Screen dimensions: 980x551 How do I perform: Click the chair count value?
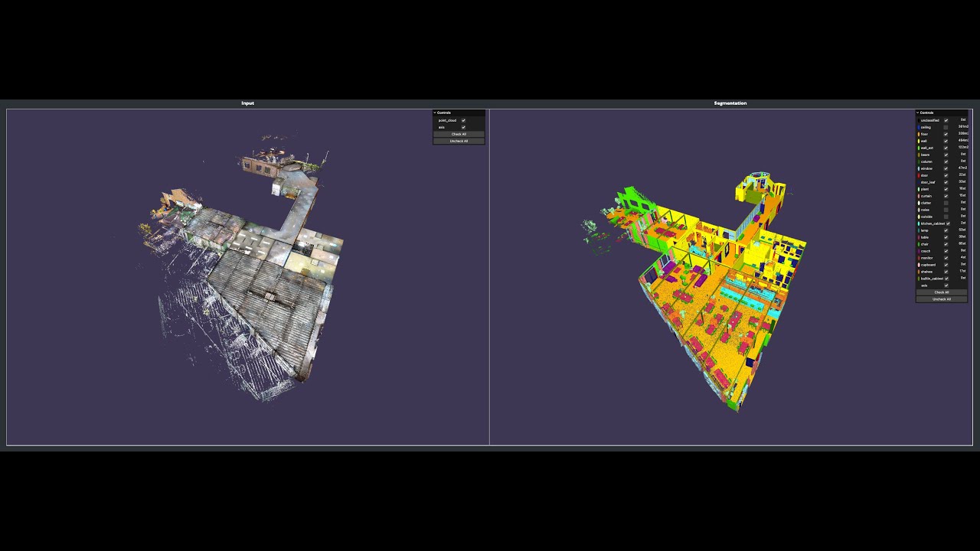[963, 244]
